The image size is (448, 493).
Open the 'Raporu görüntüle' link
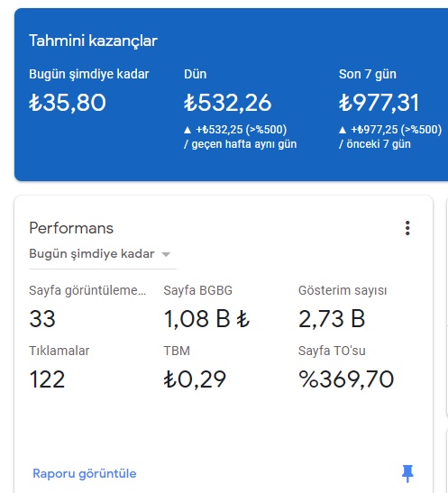(x=85, y=473)
